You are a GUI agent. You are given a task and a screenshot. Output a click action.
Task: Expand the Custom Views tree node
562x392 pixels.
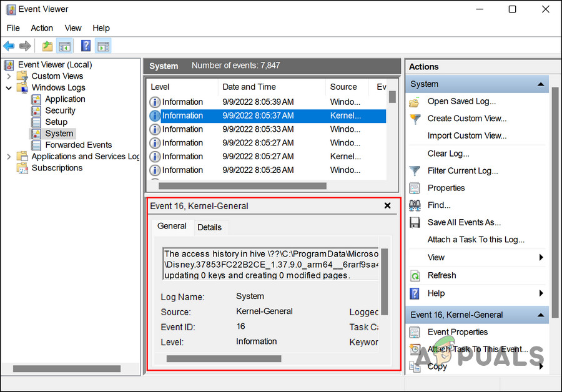pos(9,76)
